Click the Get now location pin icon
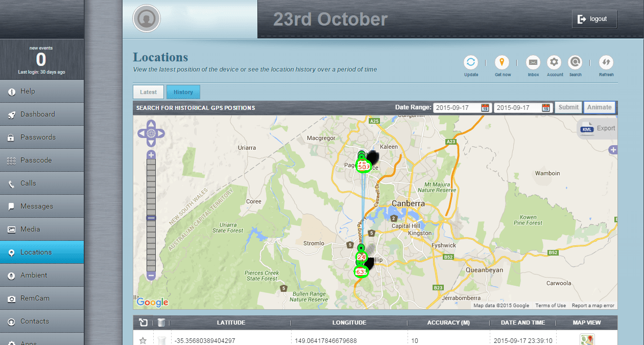Screen dimensions: 644x345 (502, 62)
